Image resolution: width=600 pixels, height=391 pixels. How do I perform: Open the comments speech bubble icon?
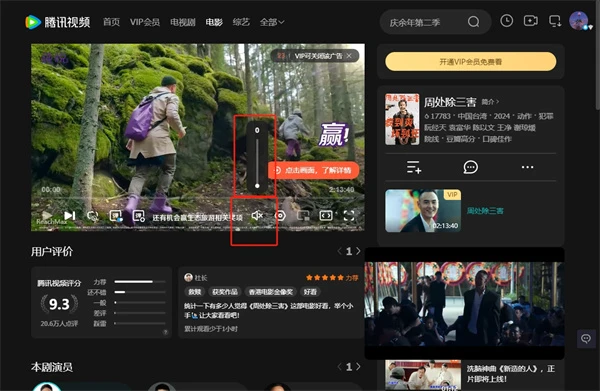coord(470,167)
